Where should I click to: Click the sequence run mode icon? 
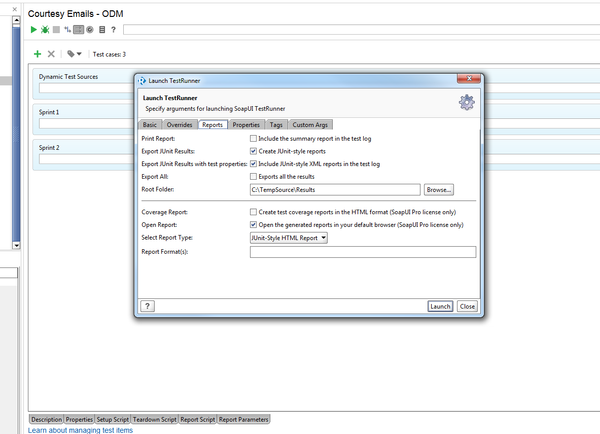click(68, 29)
